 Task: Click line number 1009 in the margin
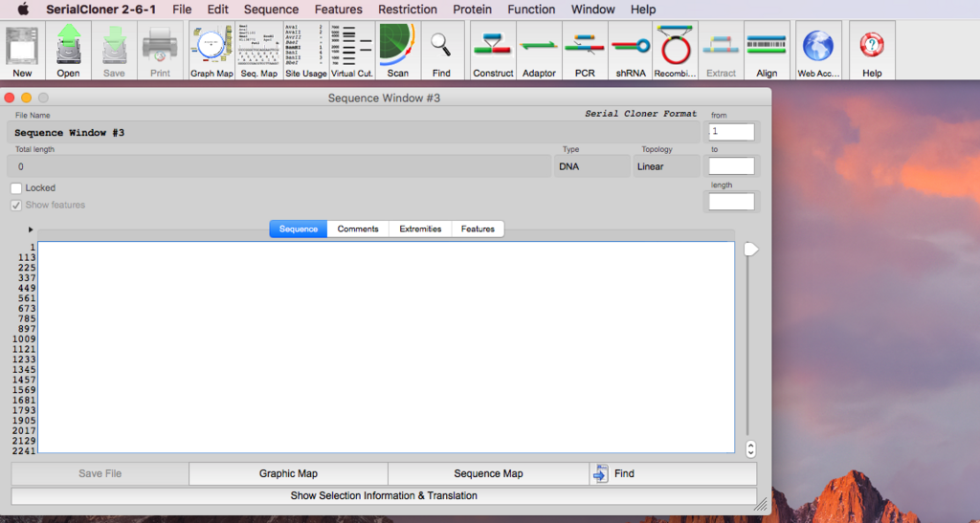tap(24, 338)
